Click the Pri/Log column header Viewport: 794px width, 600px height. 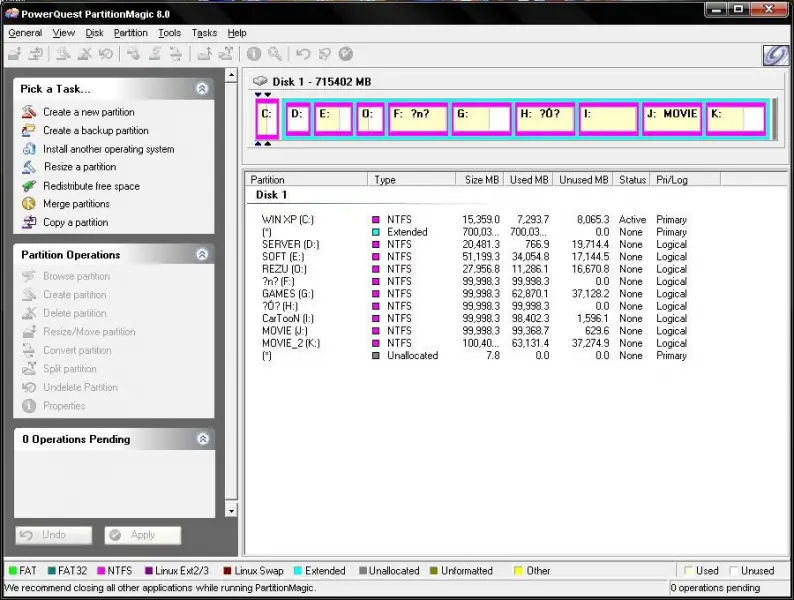pyautogui.click(x=685, y=180)
